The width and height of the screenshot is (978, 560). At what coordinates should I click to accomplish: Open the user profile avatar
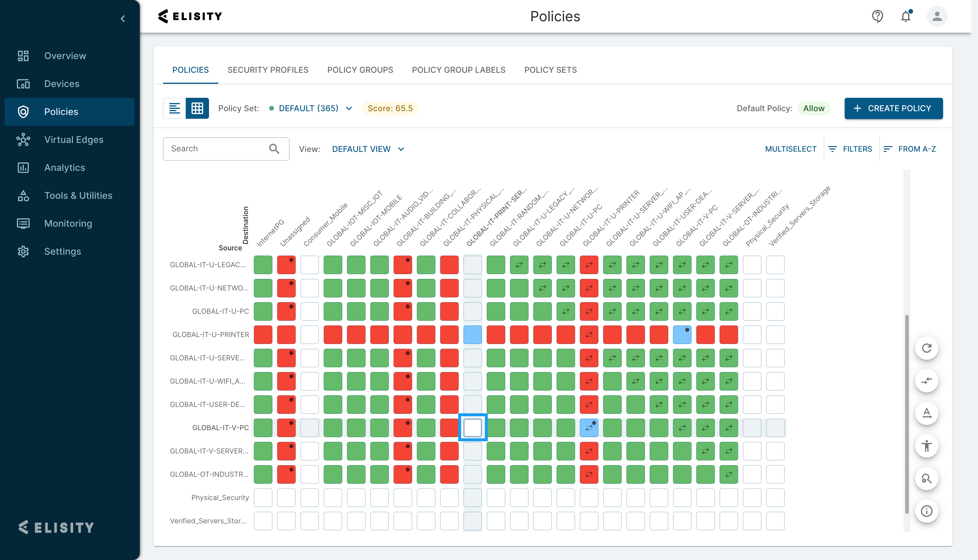tap(937, 16)
